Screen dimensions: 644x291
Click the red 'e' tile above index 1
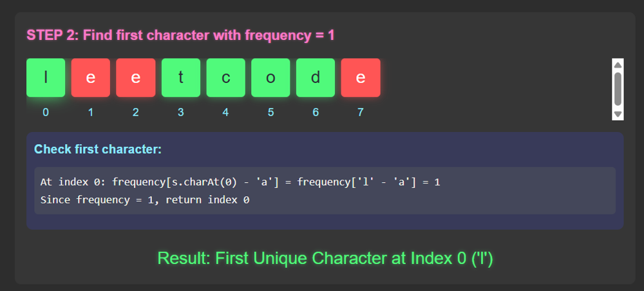(x=91, y=78)
